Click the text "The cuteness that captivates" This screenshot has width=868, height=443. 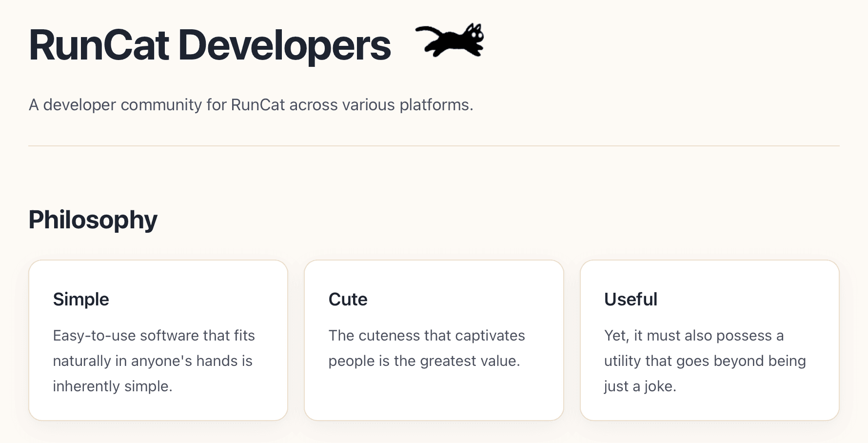coord(427,336)
